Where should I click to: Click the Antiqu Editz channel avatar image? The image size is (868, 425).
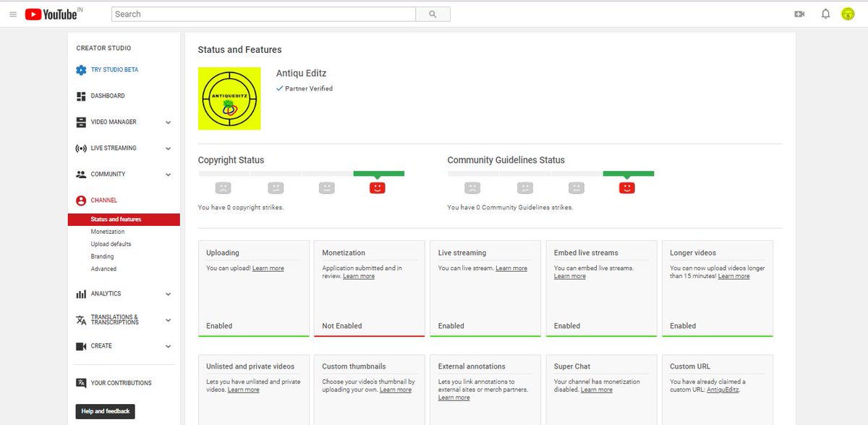(x=229, y=98)
